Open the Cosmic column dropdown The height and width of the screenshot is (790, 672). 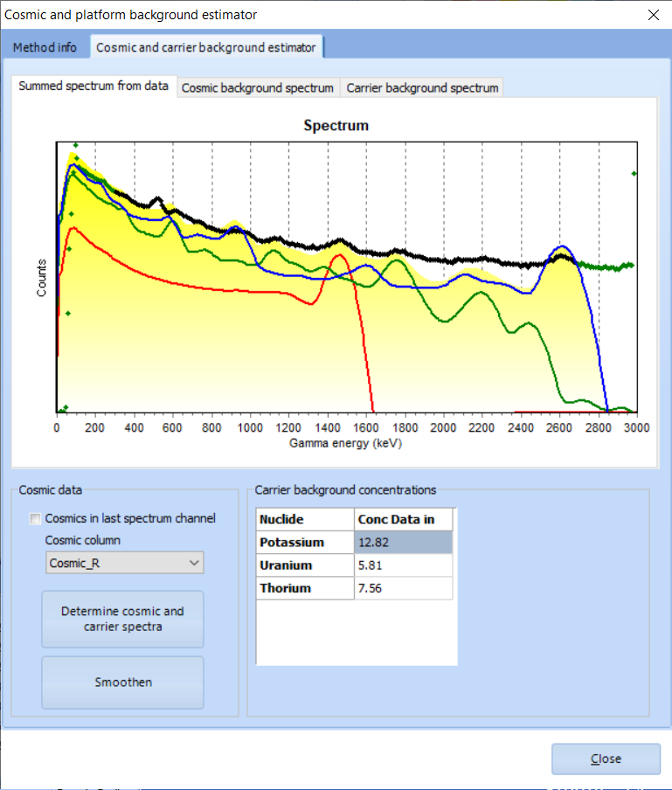(123, 563)
